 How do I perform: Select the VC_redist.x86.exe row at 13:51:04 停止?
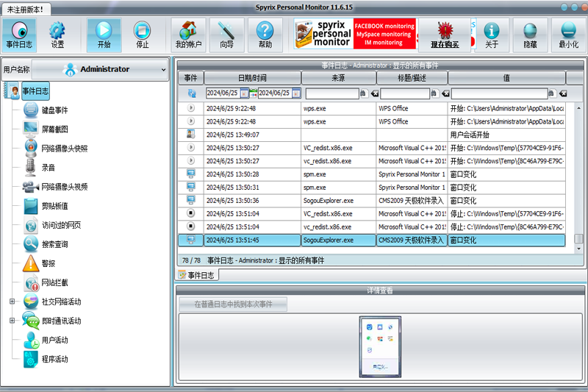(372, 213)
